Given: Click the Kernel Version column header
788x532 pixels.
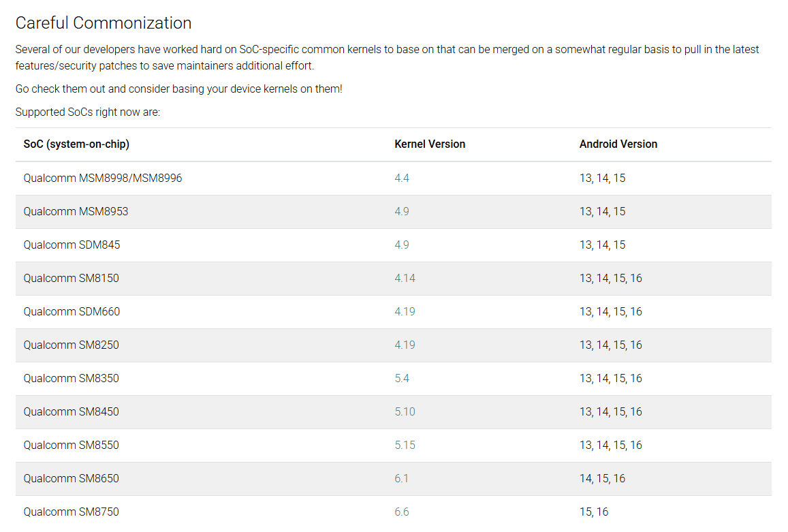Looking at the screenshot, I should click(430, 144).
